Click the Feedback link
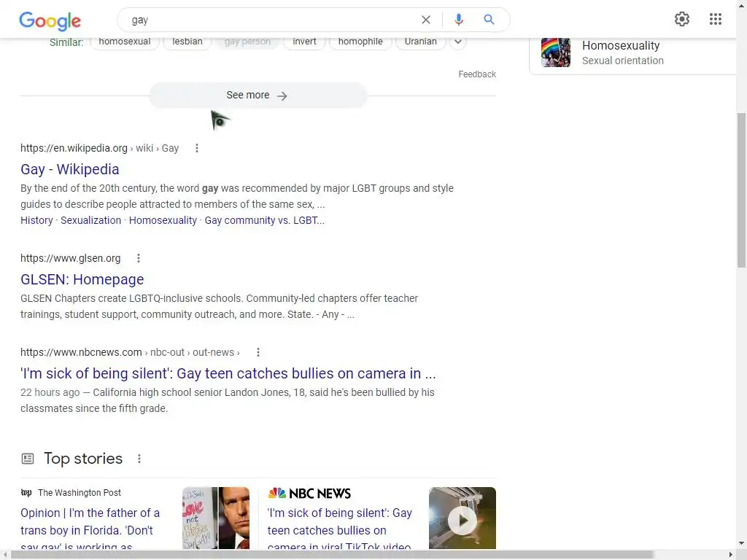The image size is (747, 560). pos(477,74)
